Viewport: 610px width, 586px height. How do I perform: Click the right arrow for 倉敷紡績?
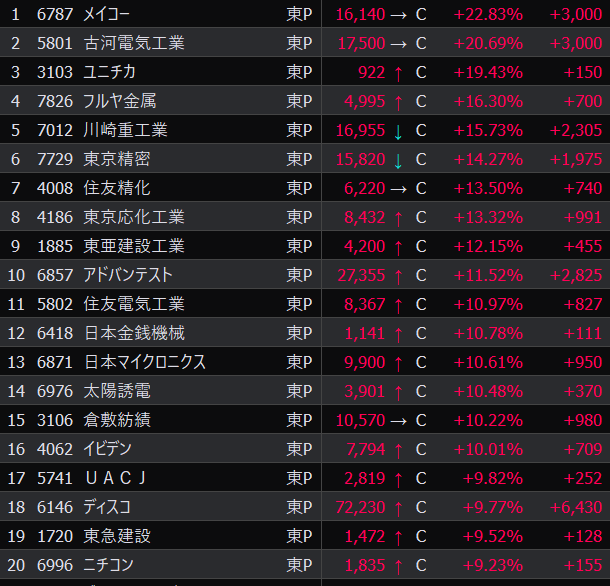pos(398,421)
